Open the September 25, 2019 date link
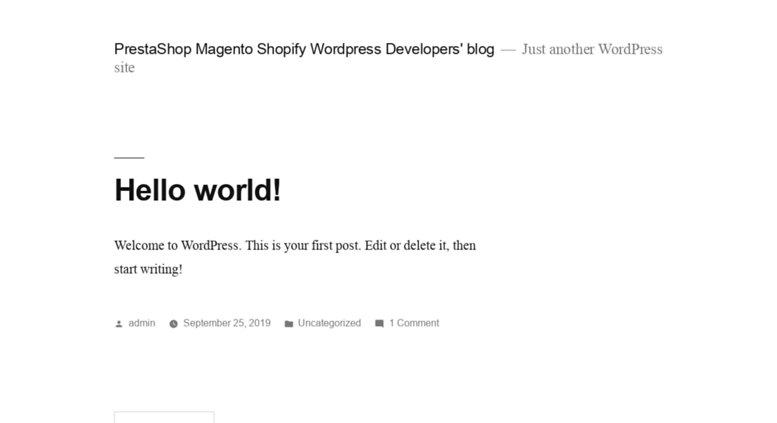The image size is (777, 423). click(227, 323)
